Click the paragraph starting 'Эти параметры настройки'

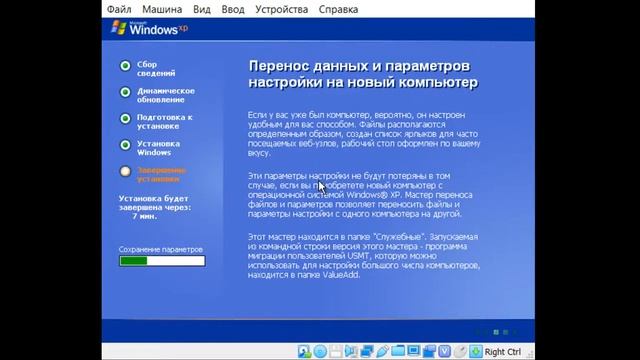pyautogui.click(x=360, y=195)
